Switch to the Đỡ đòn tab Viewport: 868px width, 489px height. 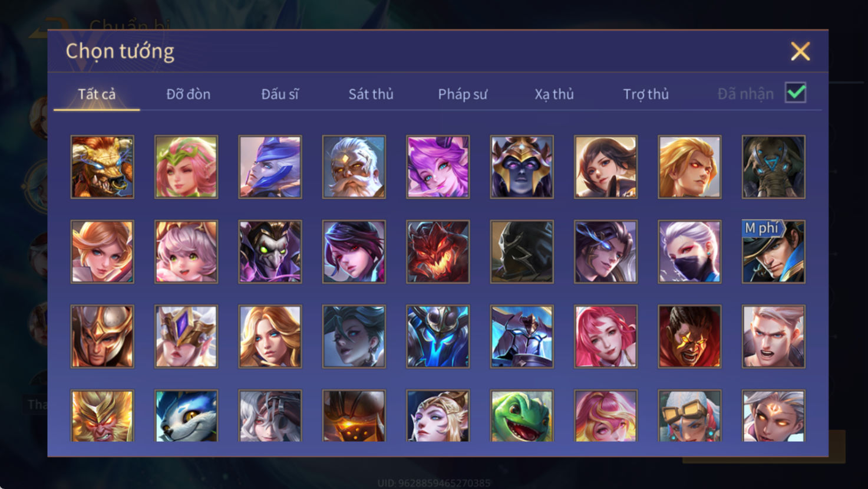pyautogui.click(x=188, y=94)
